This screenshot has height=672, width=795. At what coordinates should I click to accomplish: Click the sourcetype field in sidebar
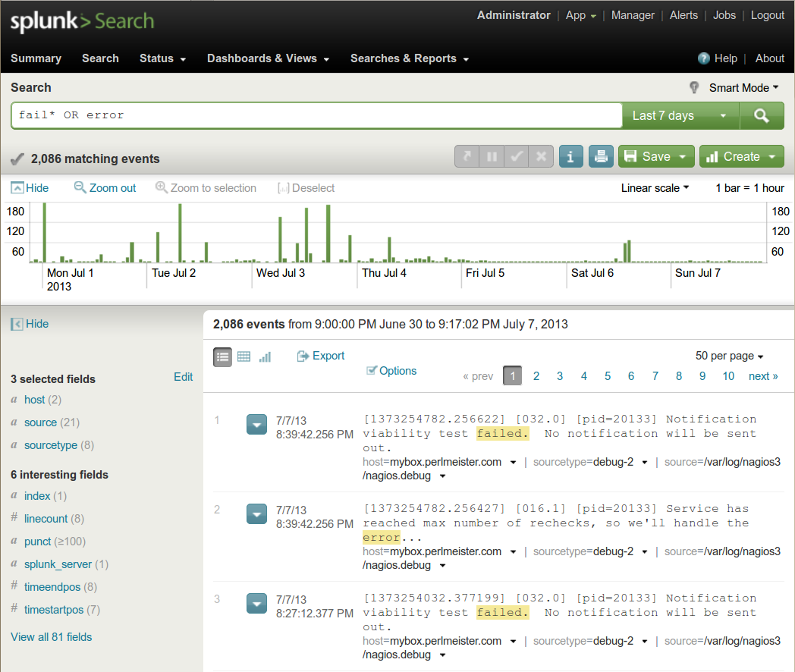(x=51, y=445)
